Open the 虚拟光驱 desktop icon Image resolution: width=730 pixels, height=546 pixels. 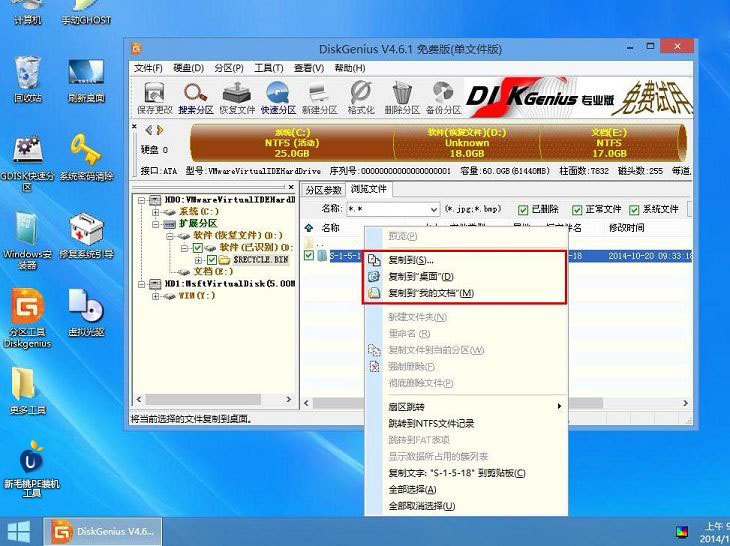(x=86, y=312)
